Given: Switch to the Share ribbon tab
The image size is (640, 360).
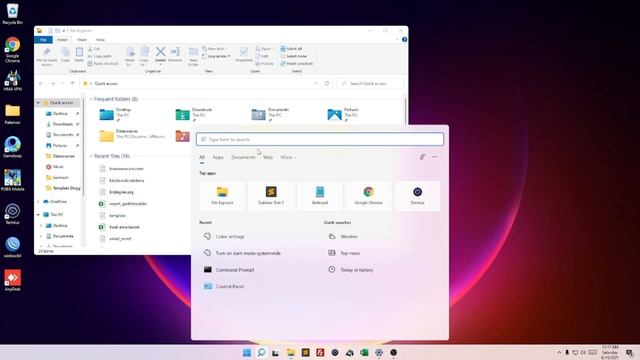Looking at the screenshot, I should pos(82,40).
